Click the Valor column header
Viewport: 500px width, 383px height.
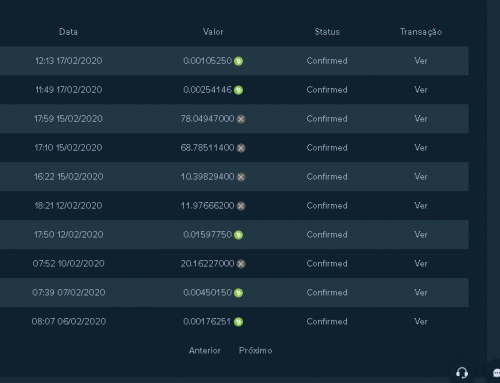(x=213, y=32)
